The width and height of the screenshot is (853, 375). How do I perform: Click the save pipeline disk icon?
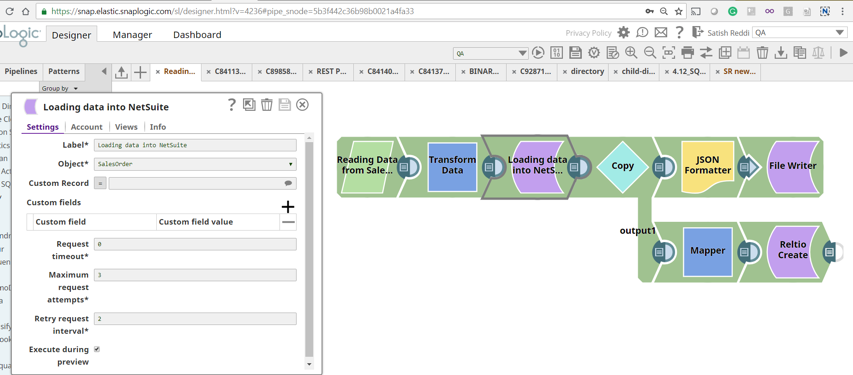[x=575, y=52]
